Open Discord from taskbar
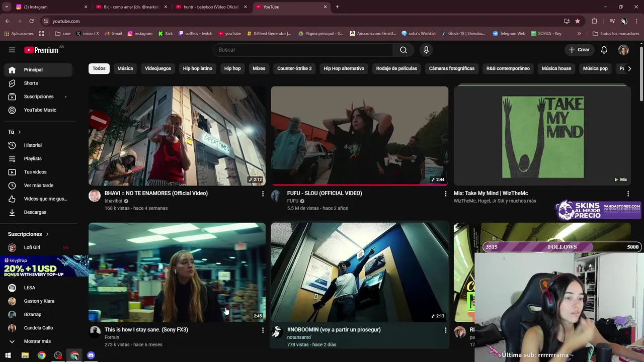This screenshot has width=644, height=362. 91,355
